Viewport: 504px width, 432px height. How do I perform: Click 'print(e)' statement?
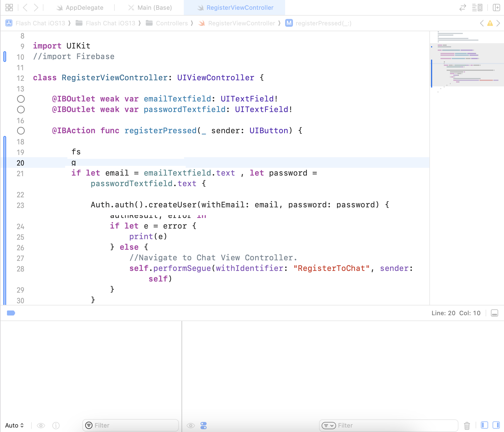pyautogui.click(x=148, y=236)
